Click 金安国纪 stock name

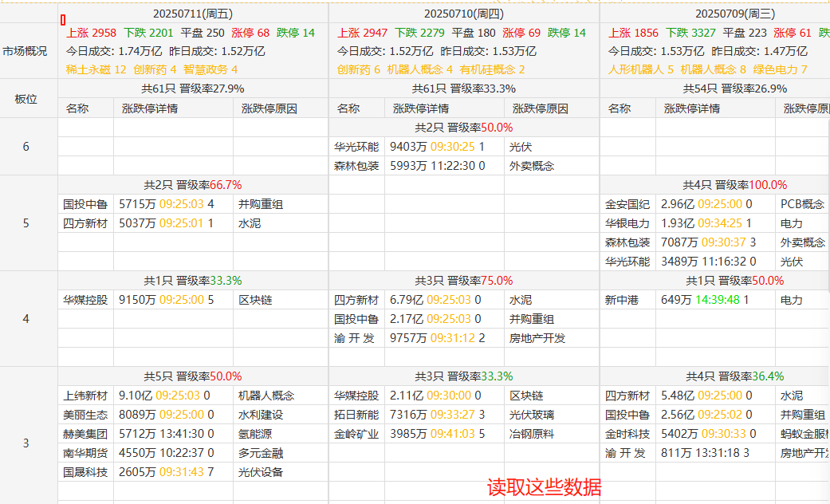[627, 204]
